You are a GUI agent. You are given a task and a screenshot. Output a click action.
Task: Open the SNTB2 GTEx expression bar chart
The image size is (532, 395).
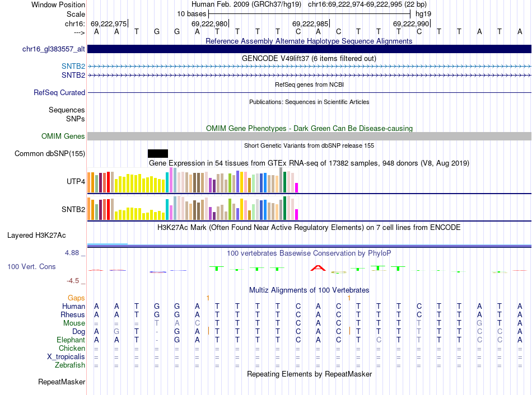click(193, 208)
